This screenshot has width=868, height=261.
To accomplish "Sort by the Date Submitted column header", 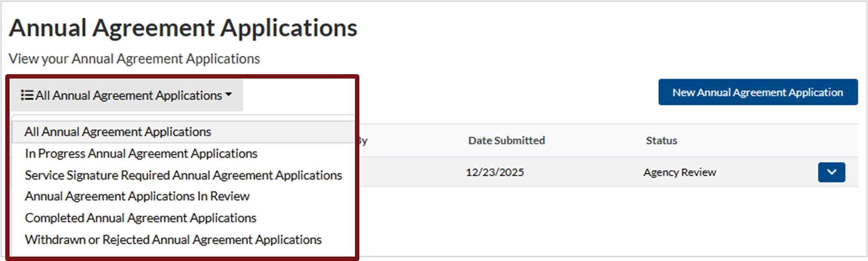I will click(506, 141).
